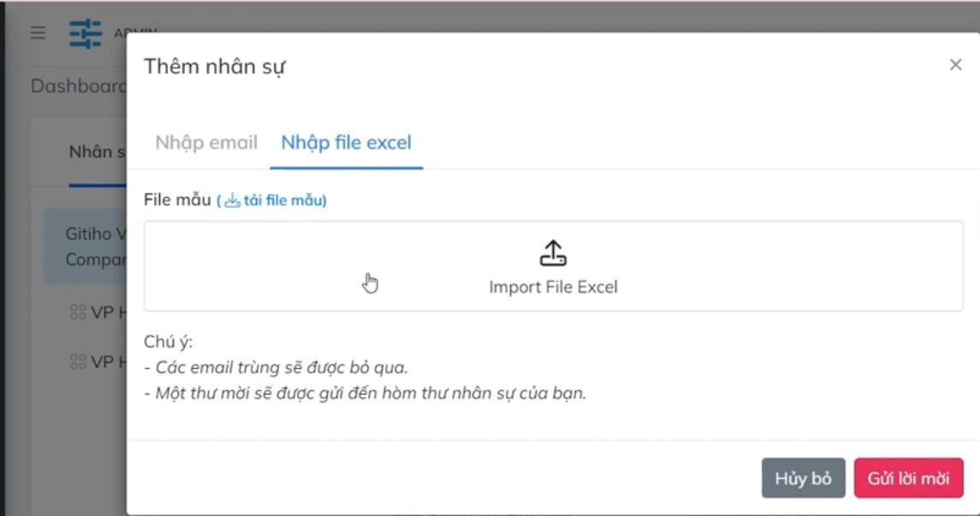Click grid icon of lower VP item

click(x=78, y=362)
